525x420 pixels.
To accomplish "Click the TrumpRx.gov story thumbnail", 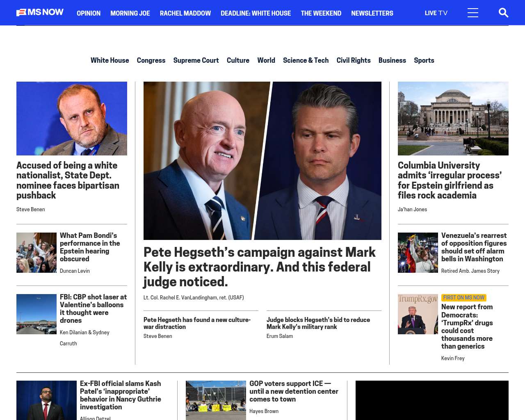I will 418,314.
